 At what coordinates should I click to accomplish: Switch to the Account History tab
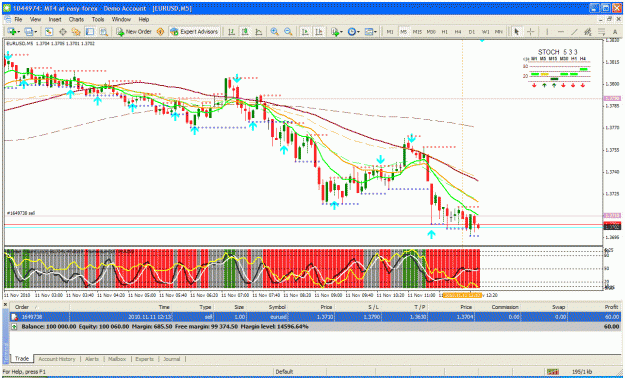pyautogui.click(x=57, y=359)
